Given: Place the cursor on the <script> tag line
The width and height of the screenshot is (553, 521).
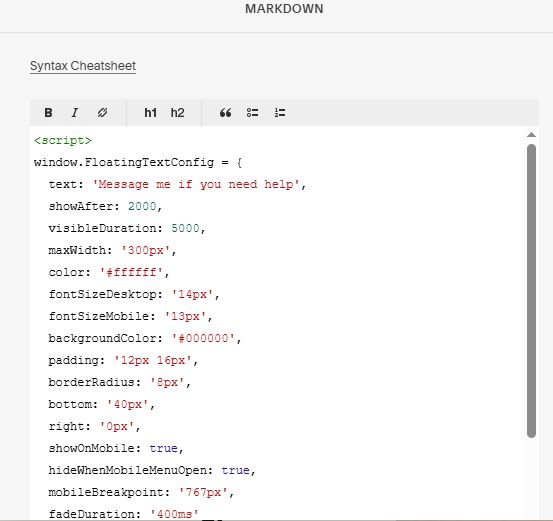Looking at the screenshot, I should pyautogui.click(x=63, y=140).
